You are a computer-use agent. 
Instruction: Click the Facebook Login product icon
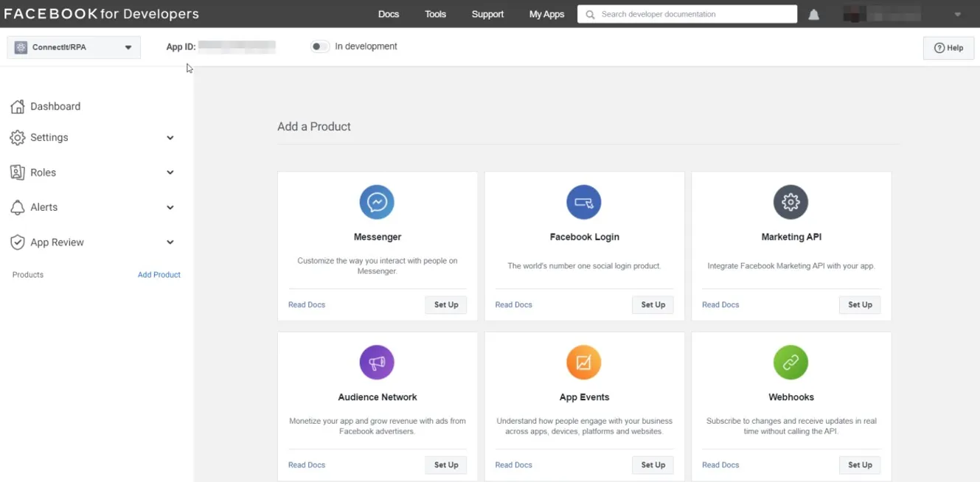pos(584,202)
